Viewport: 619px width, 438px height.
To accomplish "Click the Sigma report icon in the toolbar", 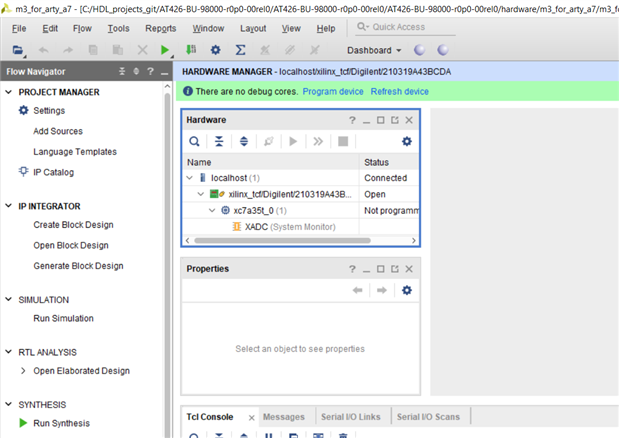I will (x=241, y=49).
